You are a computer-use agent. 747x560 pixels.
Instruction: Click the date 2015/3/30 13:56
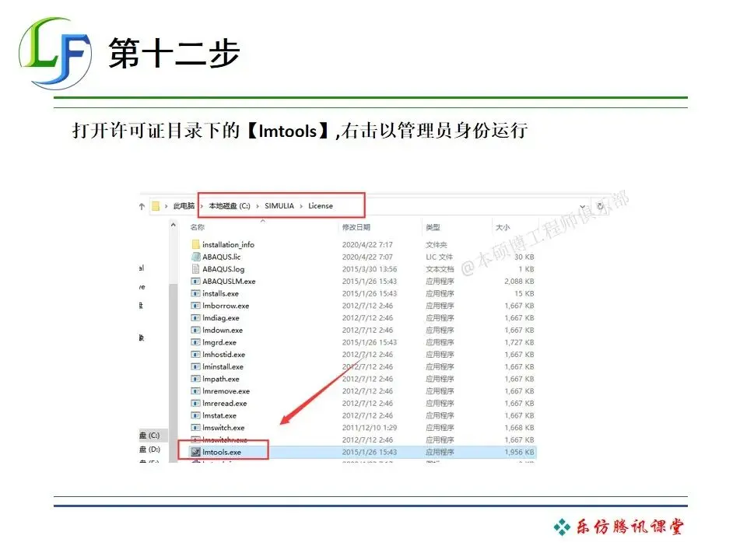click(x=369, y=269)
